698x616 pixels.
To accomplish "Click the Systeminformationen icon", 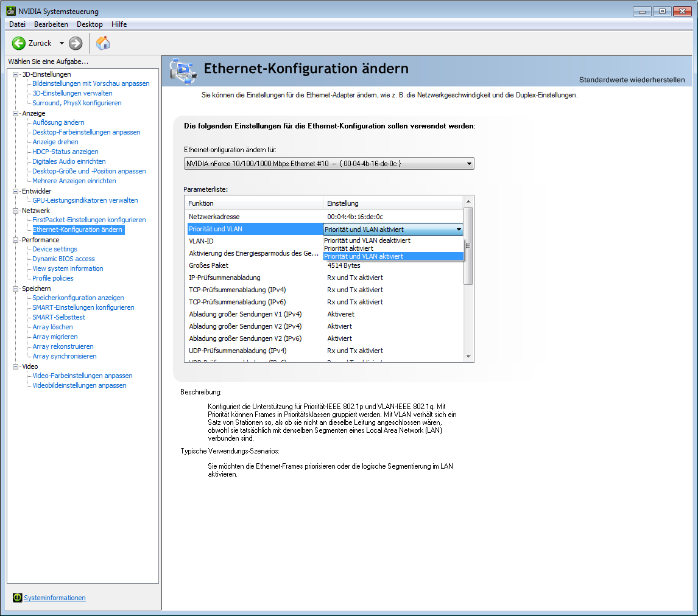I will click(x=18, y=597).
